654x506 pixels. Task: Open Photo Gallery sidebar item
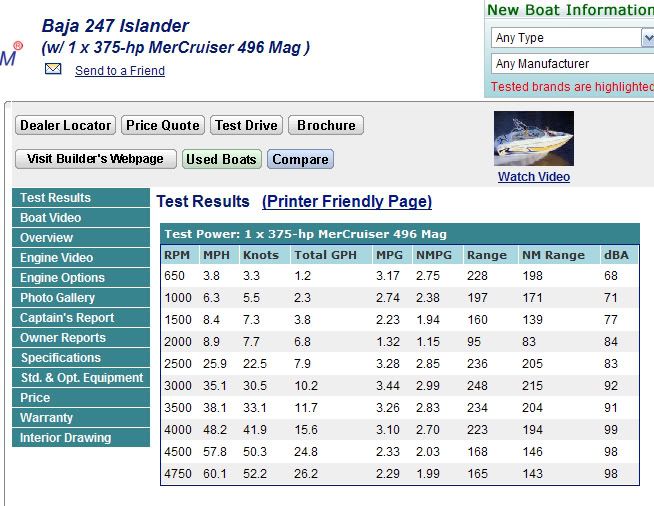click(x=81, y=298)
